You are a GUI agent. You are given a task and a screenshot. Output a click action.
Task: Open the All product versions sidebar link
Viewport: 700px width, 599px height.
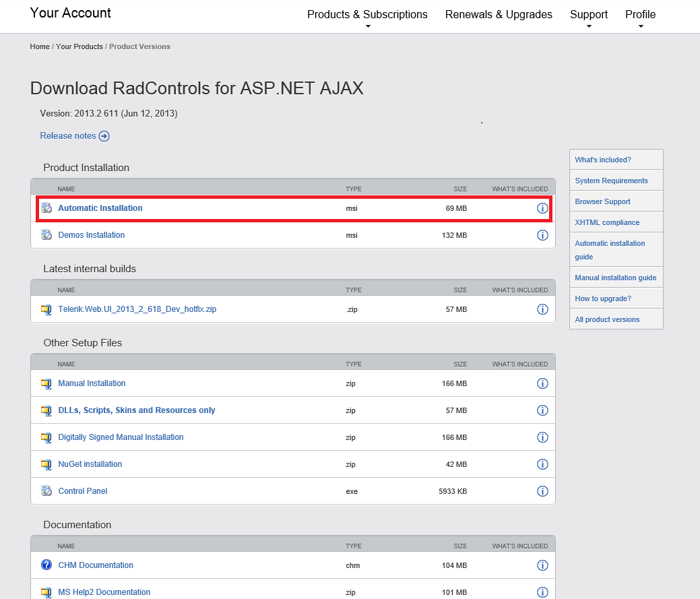[607, 319]
